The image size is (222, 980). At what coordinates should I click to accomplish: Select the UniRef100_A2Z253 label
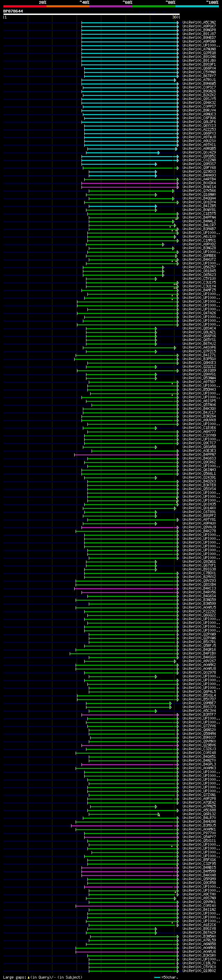199,129
